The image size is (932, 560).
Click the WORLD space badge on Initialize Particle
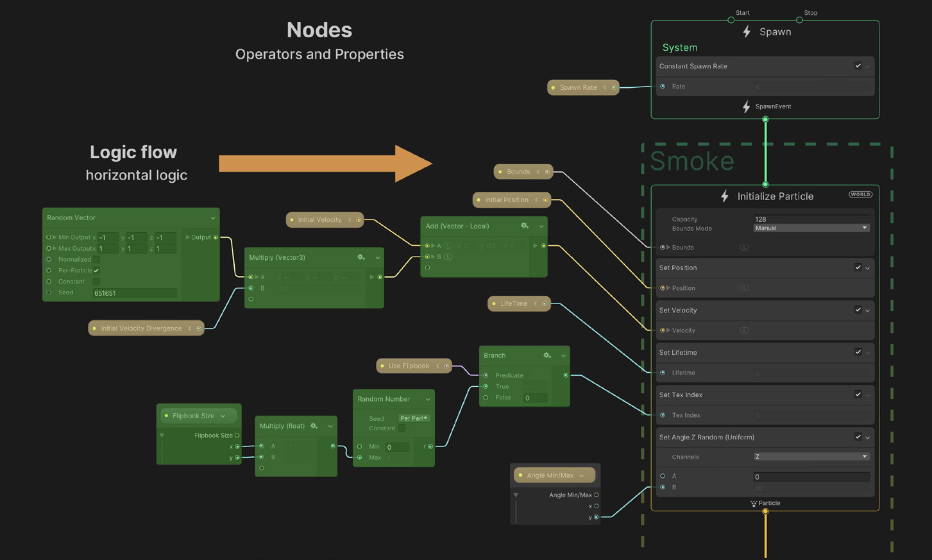coord(860,194)
